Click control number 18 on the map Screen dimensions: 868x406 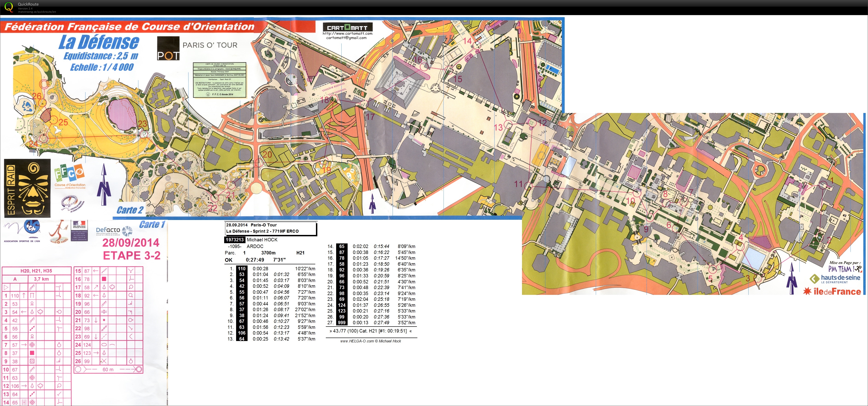[x=325, y=100]
